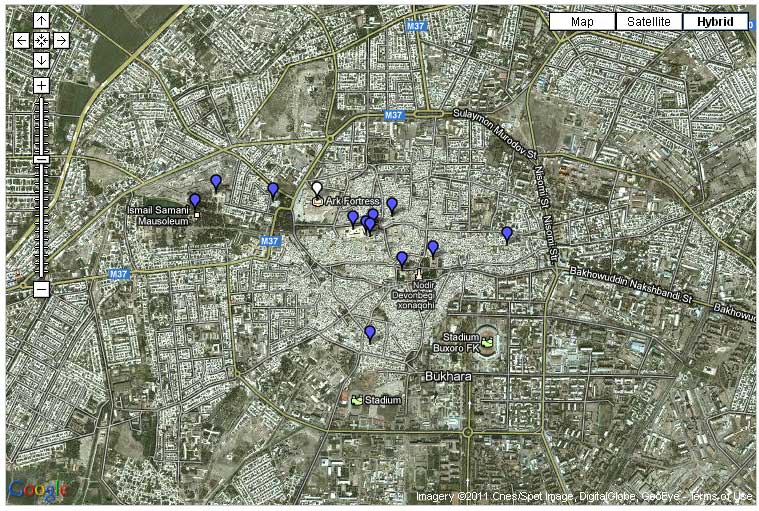Click the white Ark Fortress marker
The height and width of the screenshot is (511, 759).
[317, 189]
